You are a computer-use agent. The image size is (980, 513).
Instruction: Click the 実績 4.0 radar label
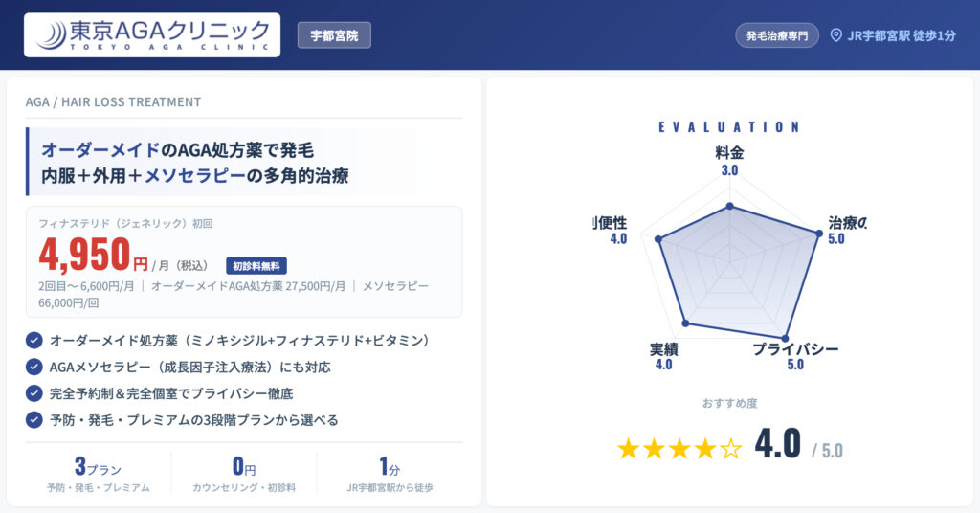click(x=663, y=356)
